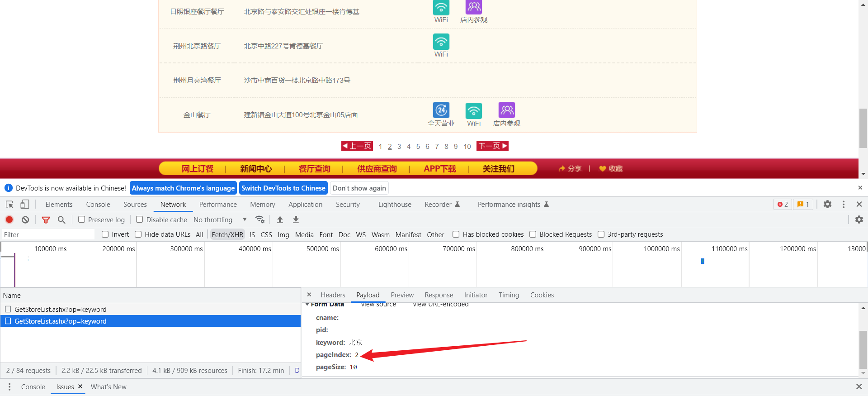Open the Headers request tab
This screenshot has height=396, width=868.
pos(333,295)
